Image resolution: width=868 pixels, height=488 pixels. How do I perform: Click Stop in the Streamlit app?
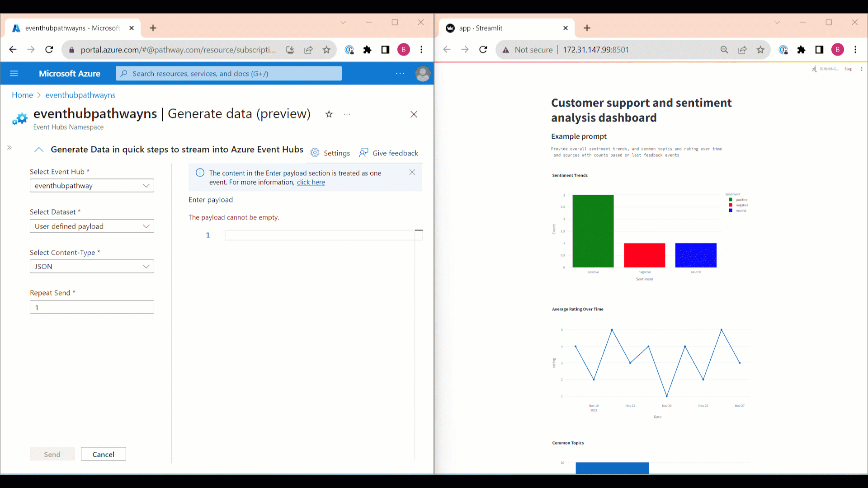(849, 69)
